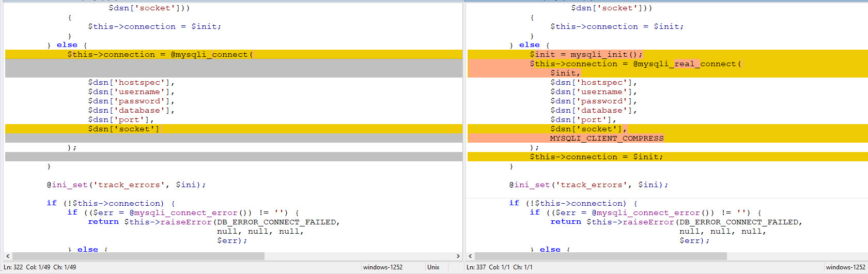868x274 pixels.
Task: Click the '@mysqli_connect(' line in left pane
Action: click(x=234, y=54)
